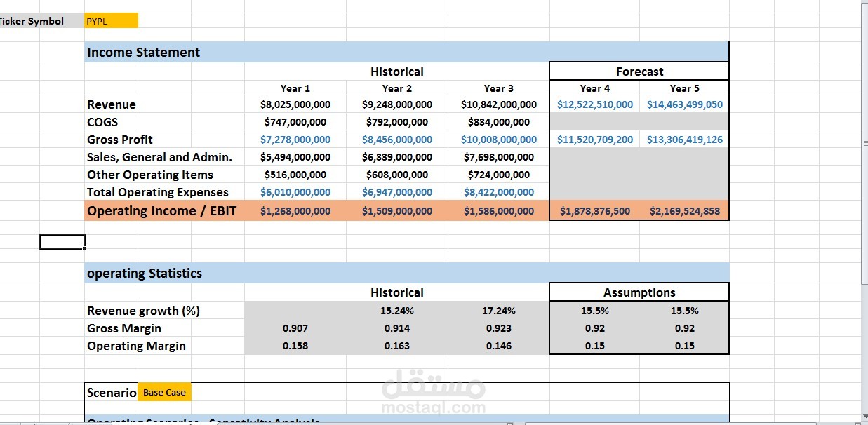Click the Sales, General and Admin. label

(x=159, y=157)
